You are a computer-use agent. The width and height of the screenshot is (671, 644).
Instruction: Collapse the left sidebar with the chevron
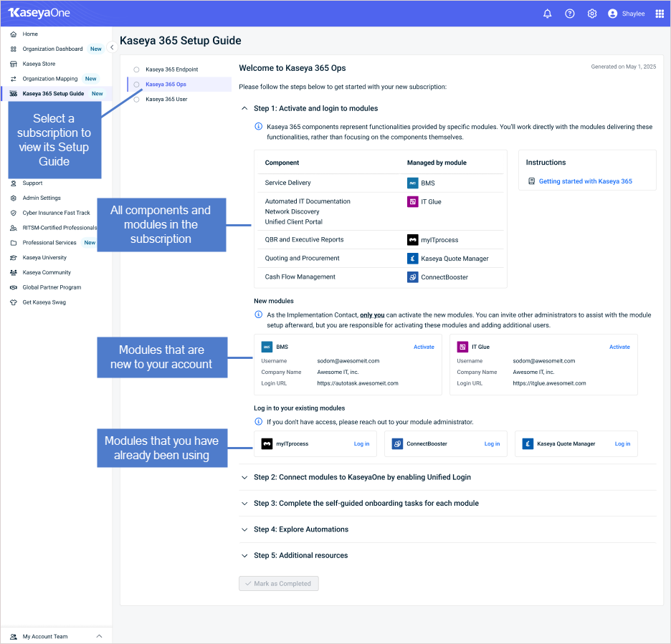(112, 47)
